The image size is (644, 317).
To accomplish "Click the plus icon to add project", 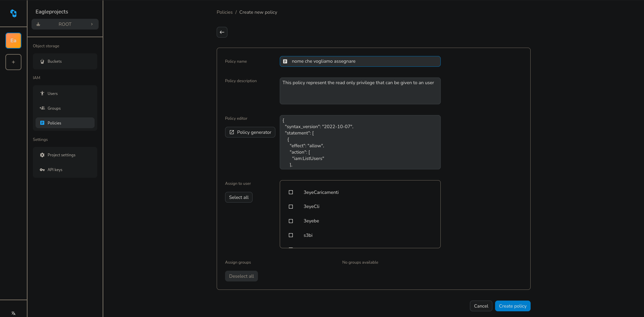I will click(13, 62).
